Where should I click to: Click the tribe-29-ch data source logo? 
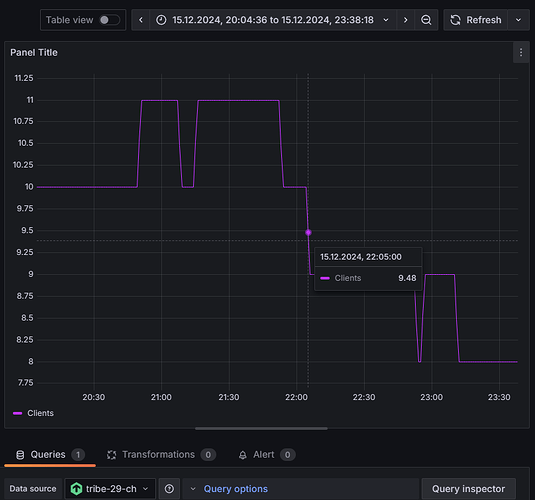[76, 489]
